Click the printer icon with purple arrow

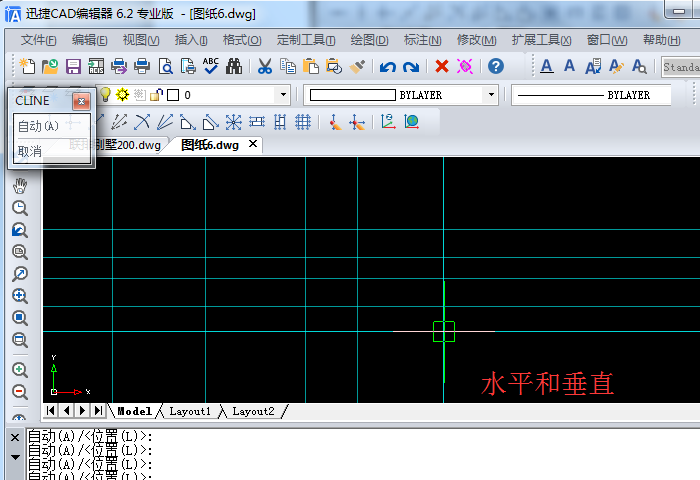point(119,67)
